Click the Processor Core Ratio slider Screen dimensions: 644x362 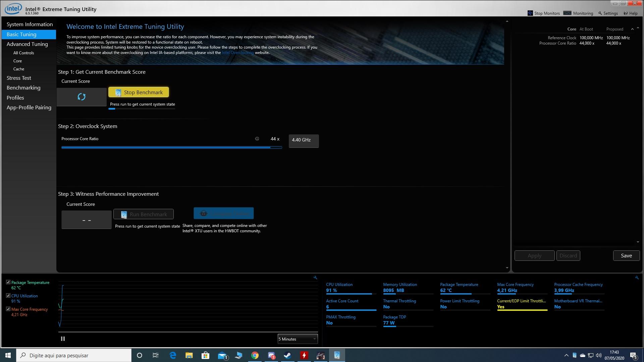(x=171, y=147)
